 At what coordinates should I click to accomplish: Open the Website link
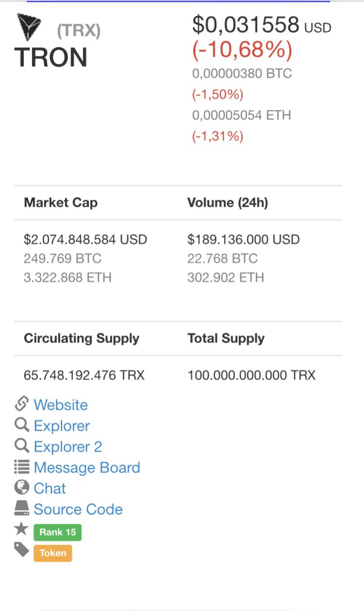[61, 405]
